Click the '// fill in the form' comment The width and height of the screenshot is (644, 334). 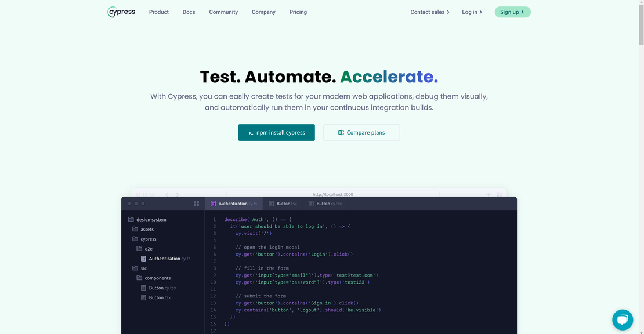[x=262, y=268]
